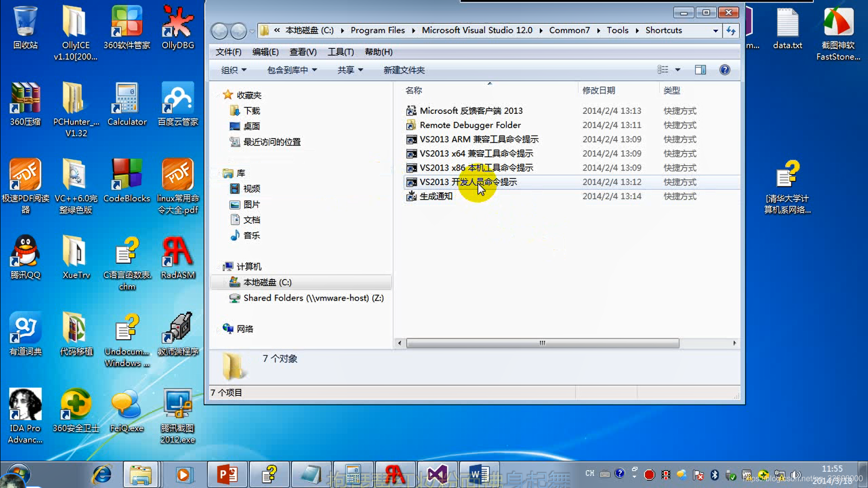Select 桌面 in the navigation pane

pyautogui.click(x=252, y=126)
